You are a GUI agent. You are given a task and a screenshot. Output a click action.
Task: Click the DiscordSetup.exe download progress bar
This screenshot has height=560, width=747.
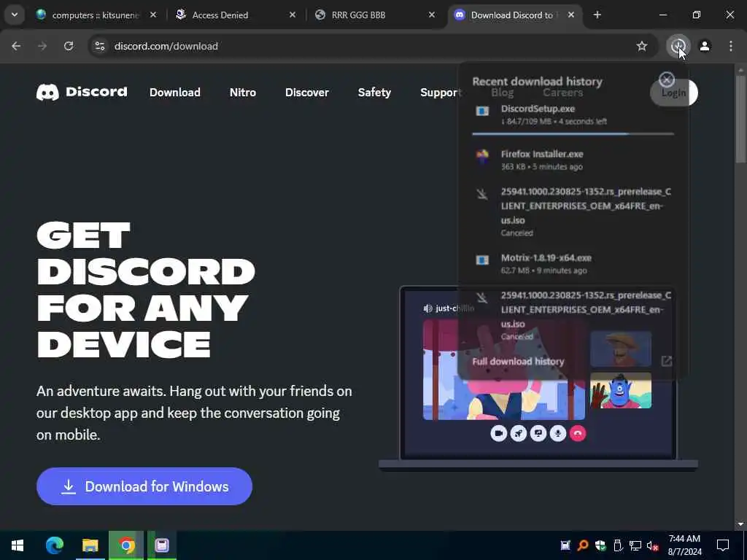click(573, 134)
